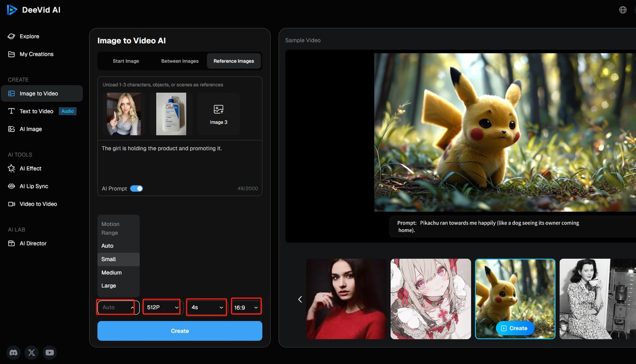
Task: Click Create on the Pikachu sample thumbnail
Action: (x=515, y=328)
